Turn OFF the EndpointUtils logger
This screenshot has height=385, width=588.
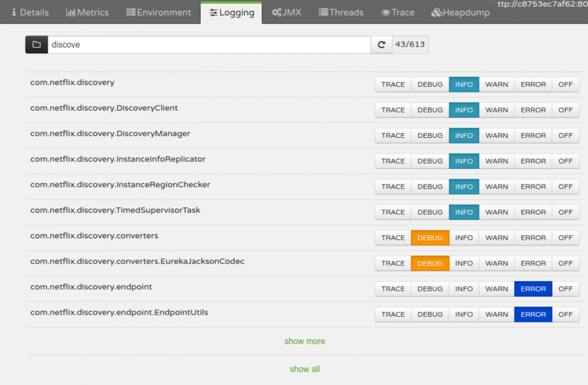[566, 314]
